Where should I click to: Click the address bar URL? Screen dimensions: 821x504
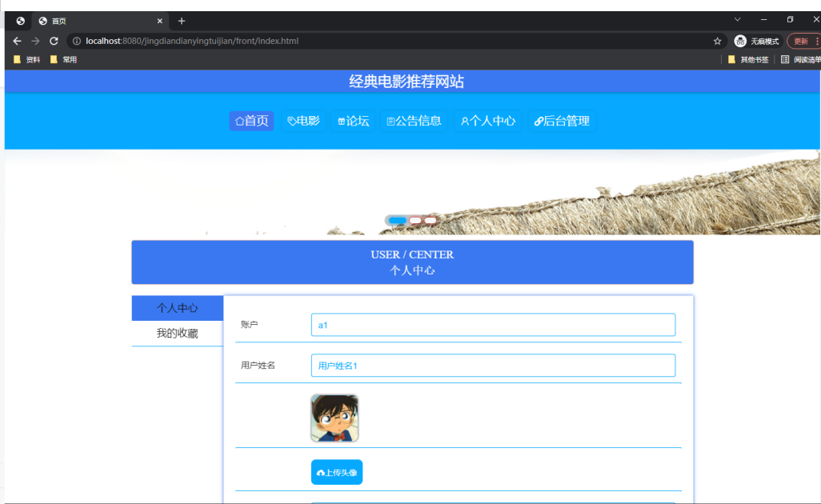point(192,41)
